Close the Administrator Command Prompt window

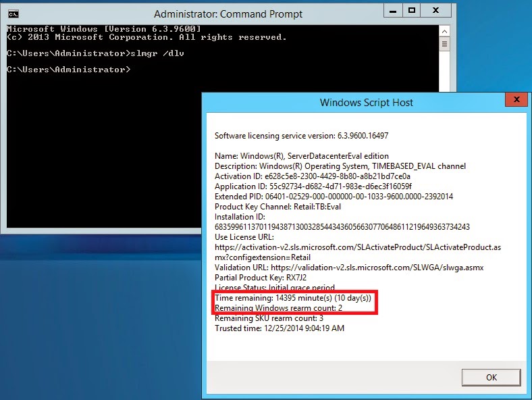(x=436, y=11)
